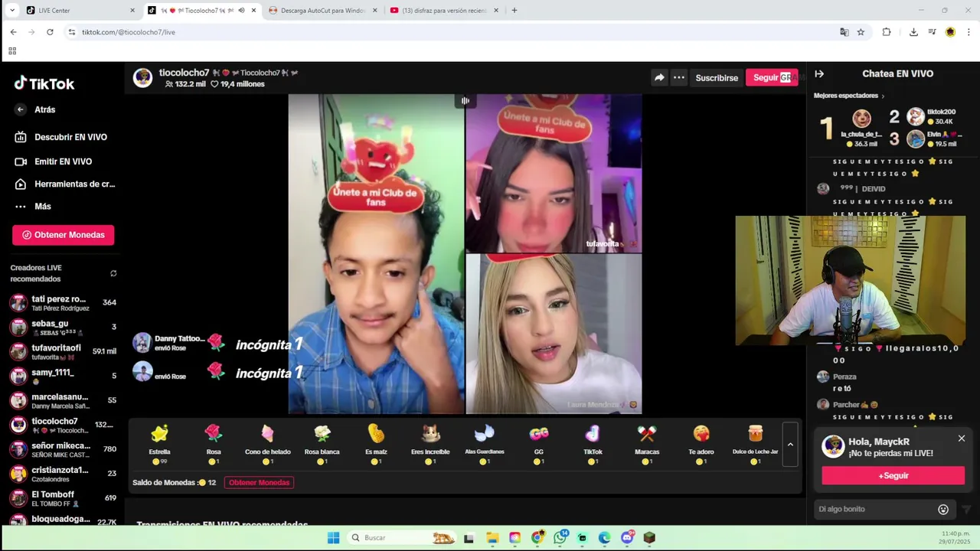Image resolution: width=980 pixels, height=551 pixels.
Task: Mute the TikTok tab audio
Action: 241,11
